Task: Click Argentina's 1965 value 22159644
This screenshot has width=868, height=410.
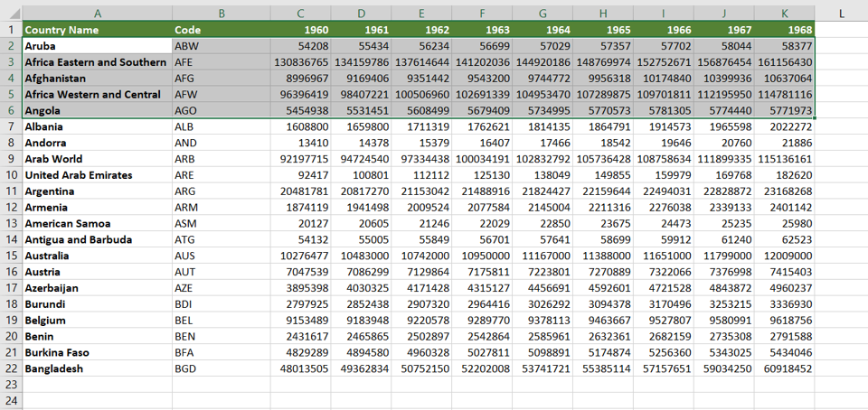Action: coord(603,191)
